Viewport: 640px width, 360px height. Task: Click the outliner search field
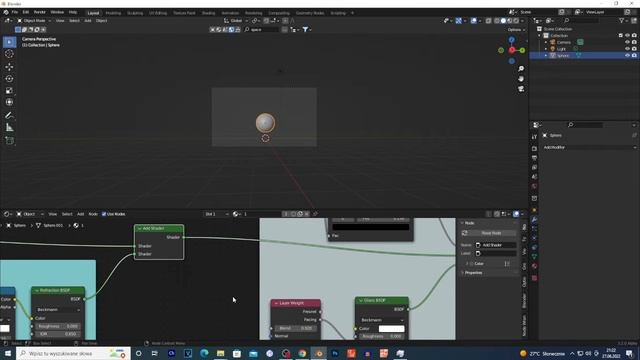tap(582, 20)
